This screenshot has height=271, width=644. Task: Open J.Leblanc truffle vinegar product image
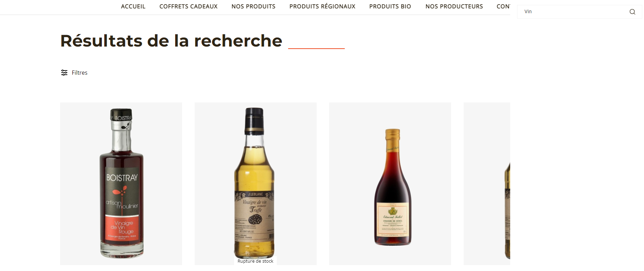point(255,184)
